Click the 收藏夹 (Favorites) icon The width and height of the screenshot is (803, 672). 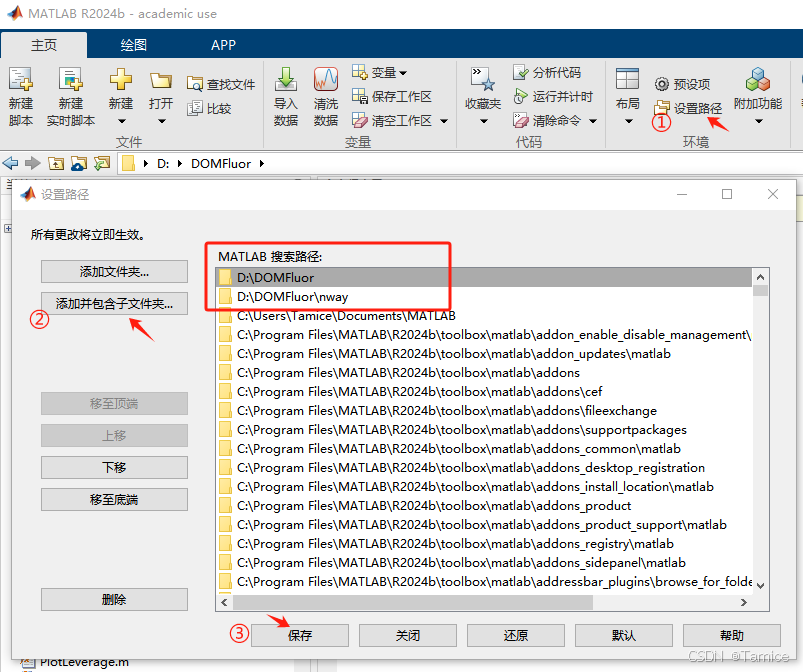point(483,80)
